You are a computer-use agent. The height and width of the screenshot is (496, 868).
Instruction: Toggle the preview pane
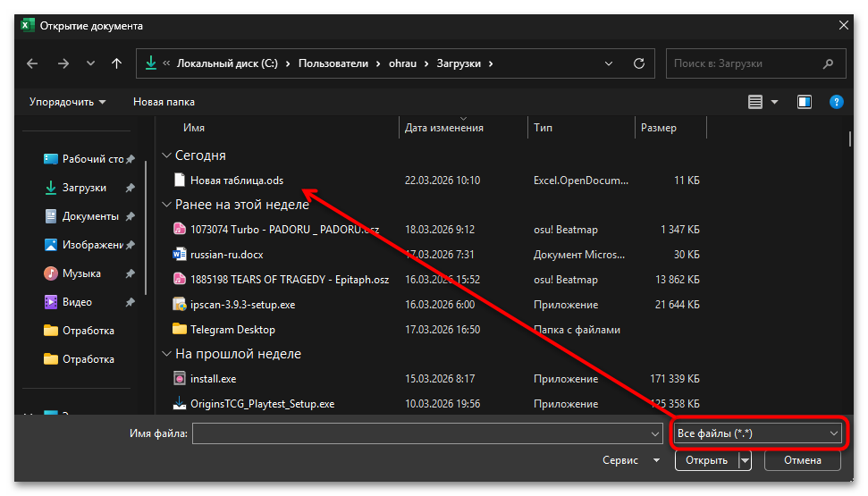point(805,102)
